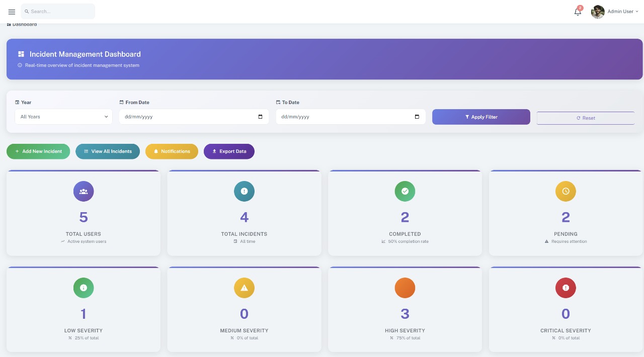Click the High Severity circle indicator
The image size is (644, 357).
click(405, 288)
